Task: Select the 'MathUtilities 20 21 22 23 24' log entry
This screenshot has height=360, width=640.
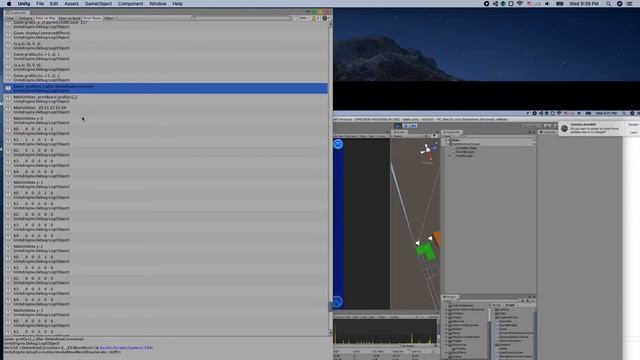Action: [166, 110]
